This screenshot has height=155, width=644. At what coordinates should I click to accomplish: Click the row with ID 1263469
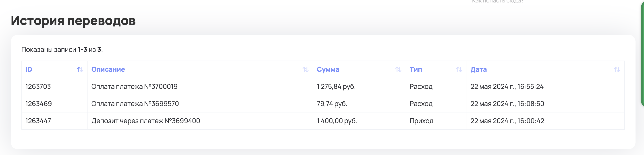(x=39, y=104)
